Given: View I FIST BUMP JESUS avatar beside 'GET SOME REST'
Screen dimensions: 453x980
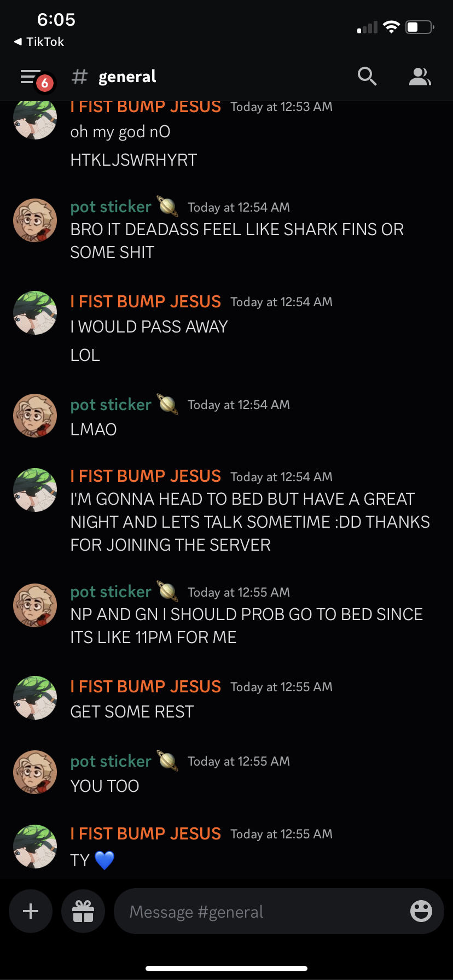Looking at the screenshot, I should pyautogui.click(x=35, y=698).
